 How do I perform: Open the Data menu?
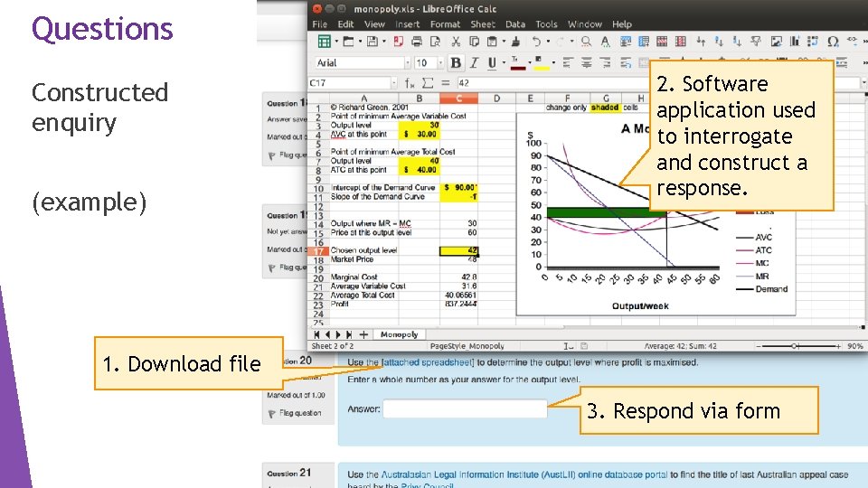point(514,24)
